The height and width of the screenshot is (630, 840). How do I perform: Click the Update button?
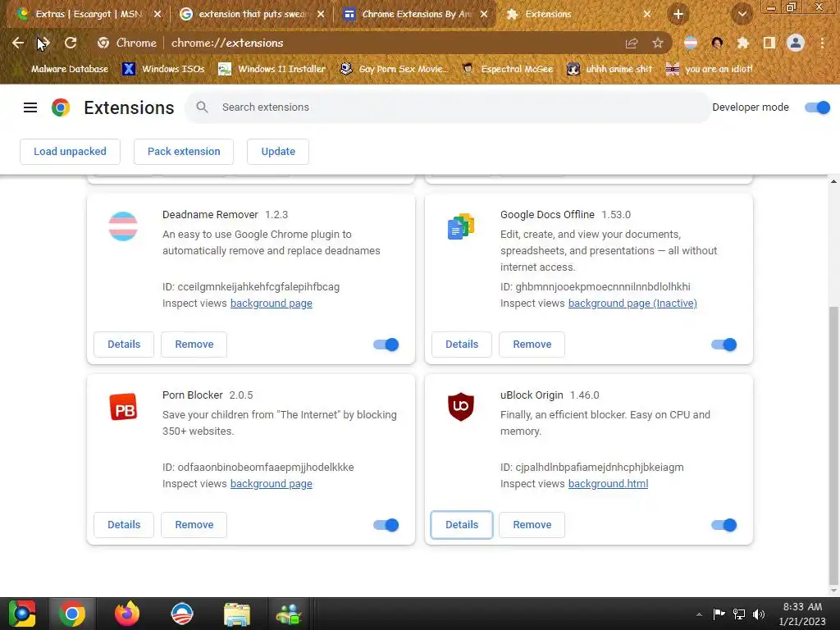(x=278, y=152)
